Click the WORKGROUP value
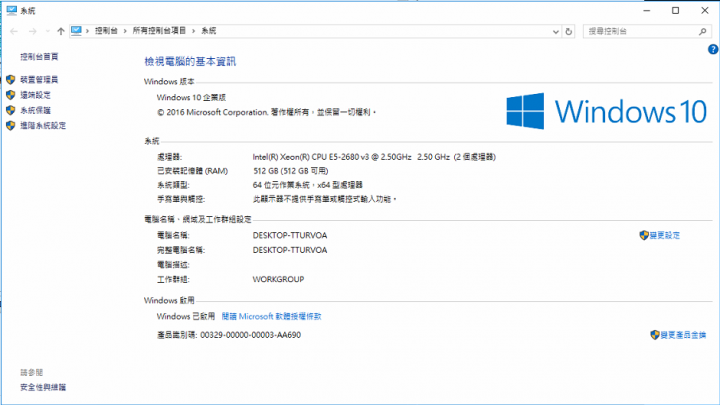 click(x=278, y=279)
